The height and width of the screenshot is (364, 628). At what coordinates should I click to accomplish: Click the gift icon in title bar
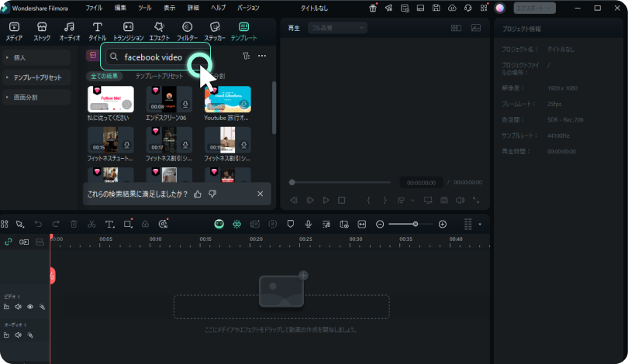click(373, 8)
